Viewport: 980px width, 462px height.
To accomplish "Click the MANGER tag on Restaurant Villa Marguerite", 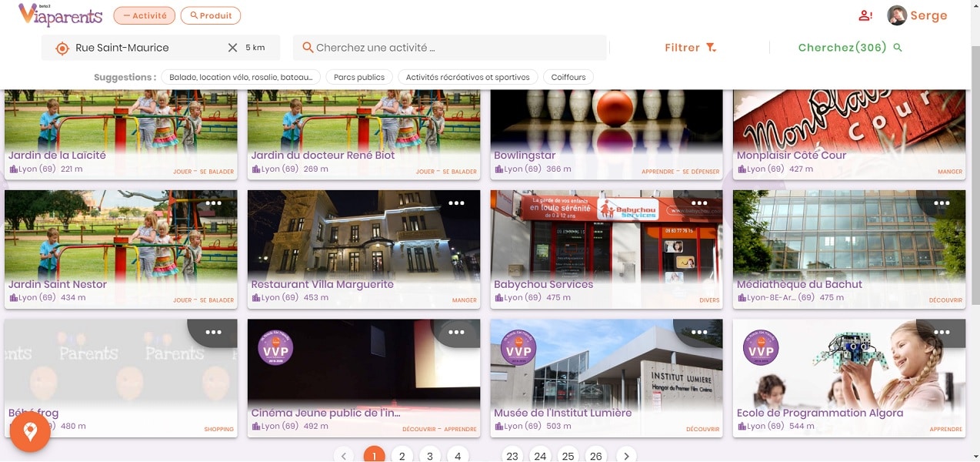I will (465, 300).
